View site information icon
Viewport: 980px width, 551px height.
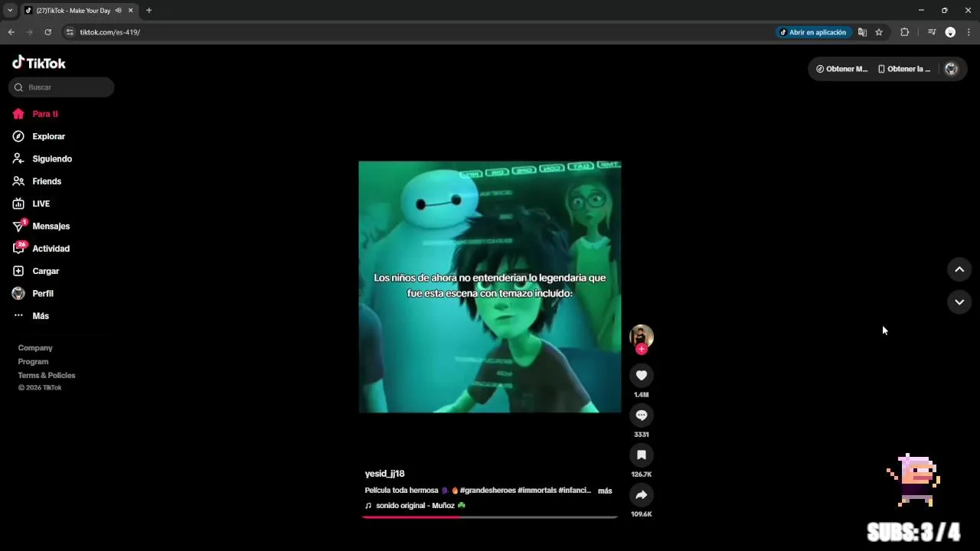(70, 32)
